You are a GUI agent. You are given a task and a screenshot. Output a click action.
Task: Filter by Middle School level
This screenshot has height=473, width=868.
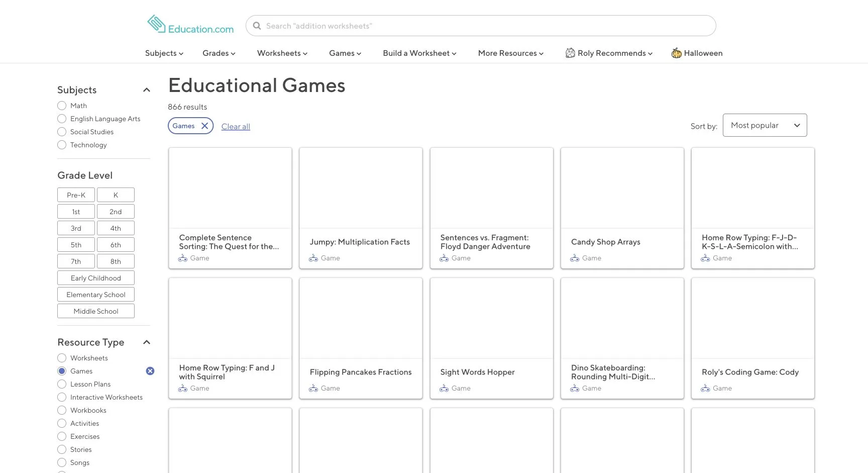point(96,311)
